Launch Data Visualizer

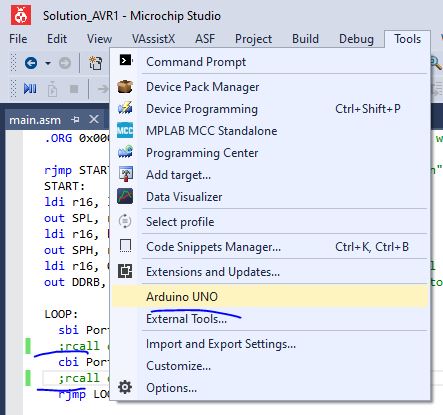click(270, 197)
